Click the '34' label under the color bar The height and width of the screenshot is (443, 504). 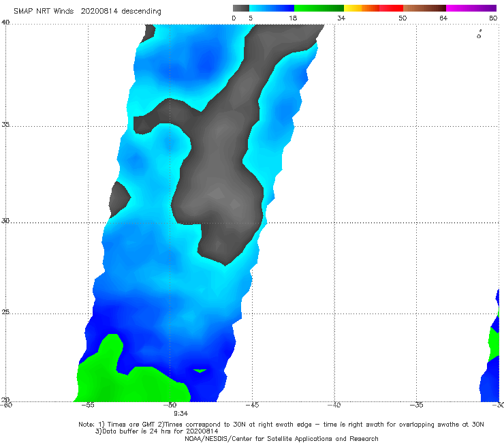[341, 18]
